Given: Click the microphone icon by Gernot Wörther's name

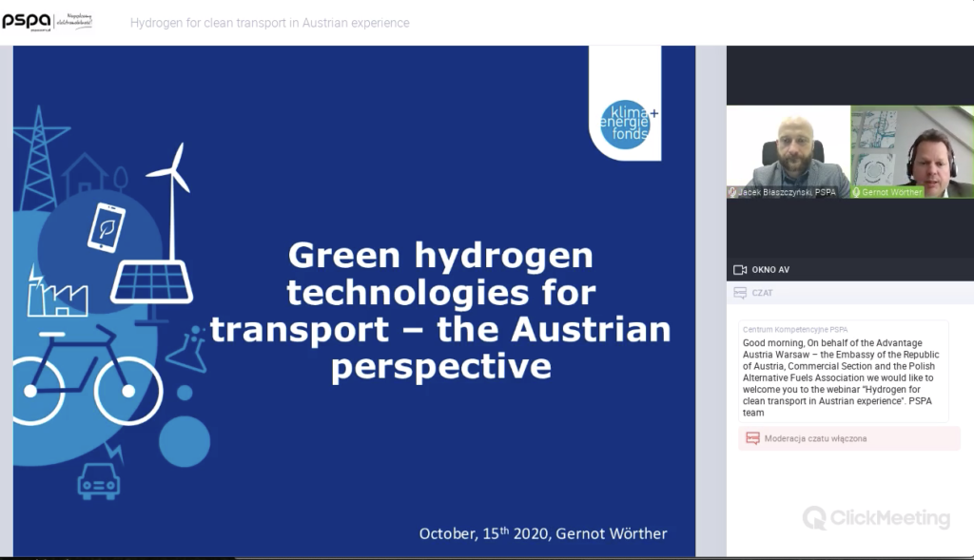Looking at the screenshot, I should tap(856, 192).
